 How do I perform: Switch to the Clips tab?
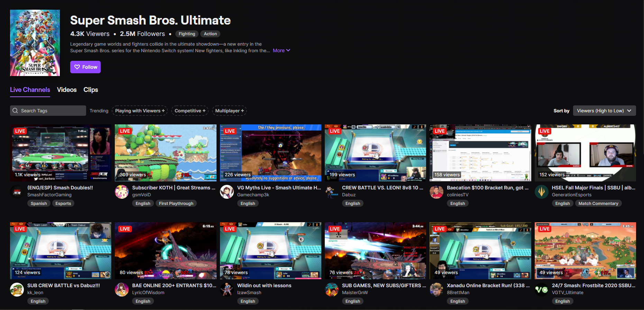91,90
